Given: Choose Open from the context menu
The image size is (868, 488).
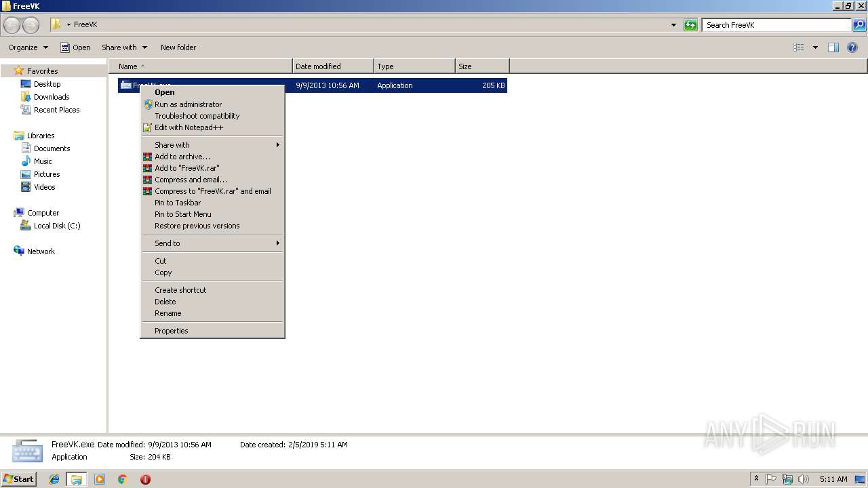Looking at the screenshot, I should click(212, 92).
